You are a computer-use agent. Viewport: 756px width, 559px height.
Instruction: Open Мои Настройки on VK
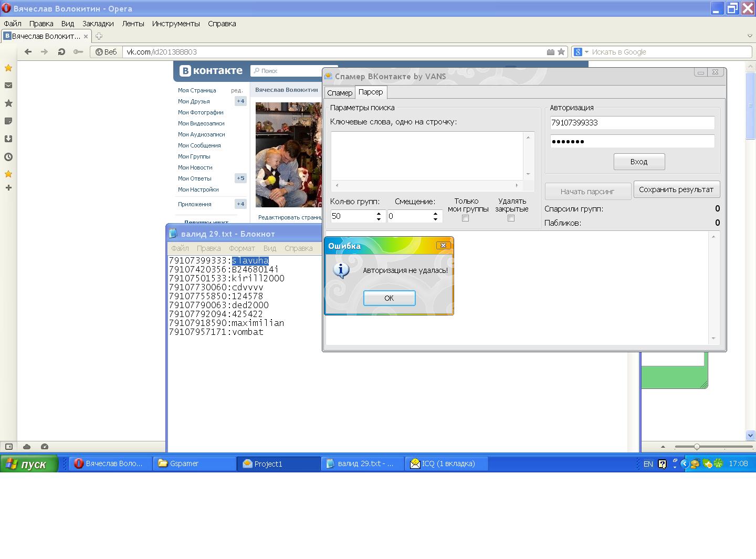tap(198, 189)
